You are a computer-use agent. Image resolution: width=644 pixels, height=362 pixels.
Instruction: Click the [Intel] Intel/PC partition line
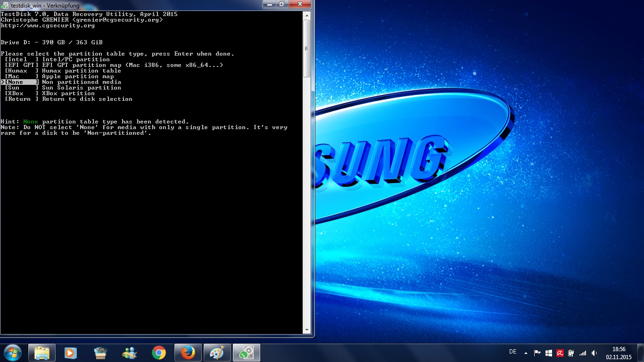point(57,59)
